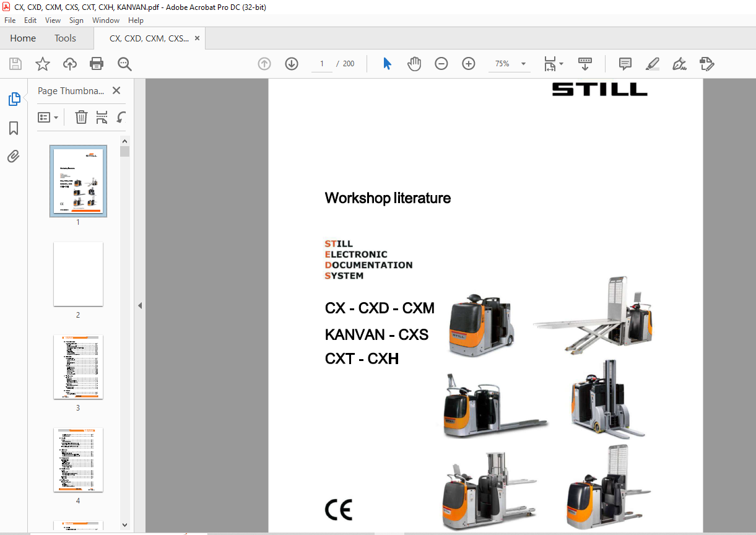Screen dimensions: 756x535
Task: Go to next page with the down arrow
Action: coord(292,64)
